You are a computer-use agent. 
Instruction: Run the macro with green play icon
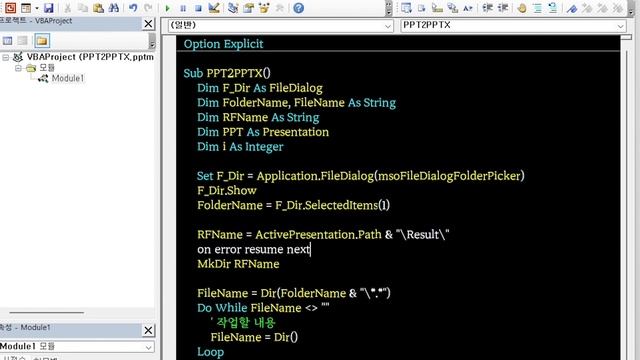167,8
